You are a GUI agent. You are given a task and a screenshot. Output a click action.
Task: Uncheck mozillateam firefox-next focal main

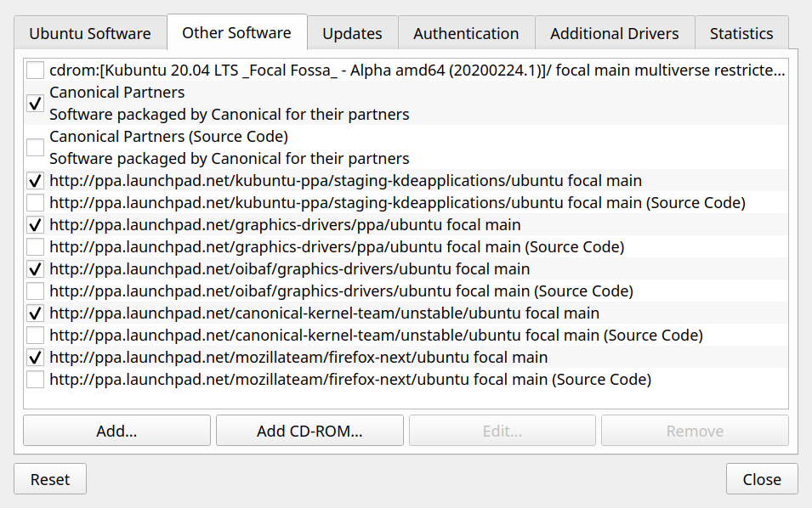(35, 358)
